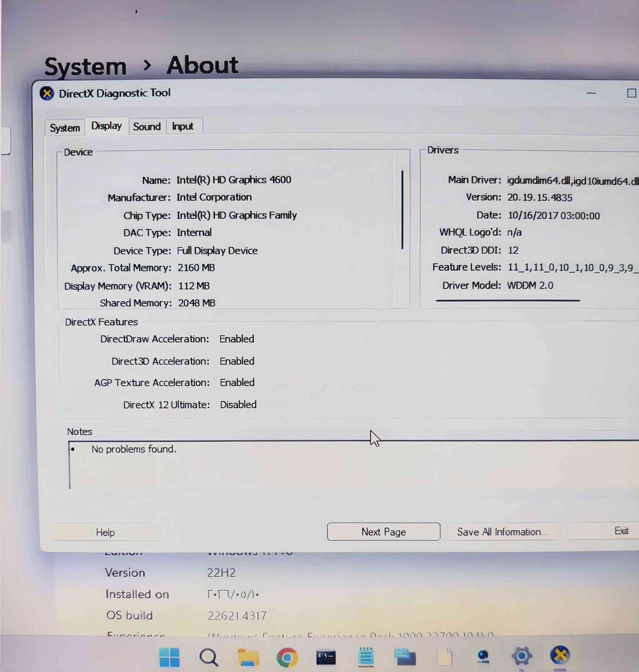The height and width of the screenshot is (672, 639).
Task: Open the Command Prompt taskbar icon
Action: 326,657
